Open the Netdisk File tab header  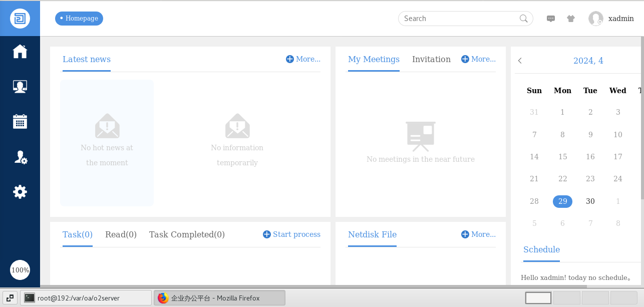tap(372, 234)
